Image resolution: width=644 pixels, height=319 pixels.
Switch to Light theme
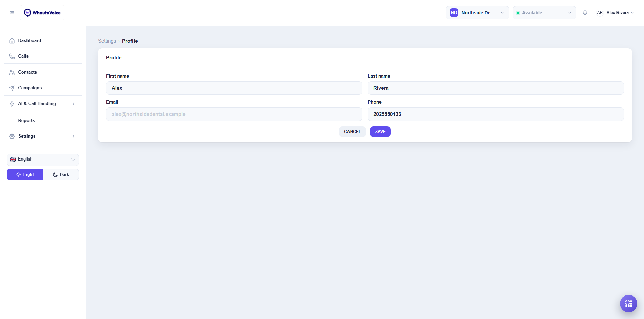pyautogui.click(x=25, y=175)
